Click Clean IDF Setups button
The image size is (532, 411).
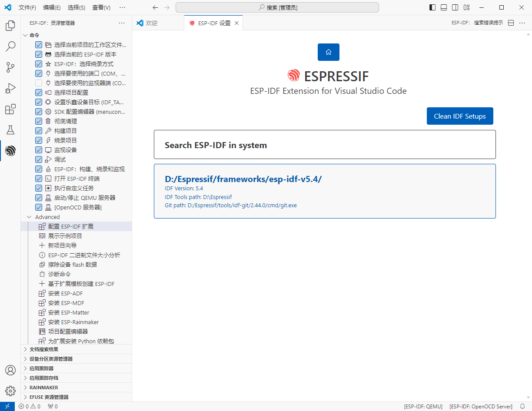[x=460, y=116]
